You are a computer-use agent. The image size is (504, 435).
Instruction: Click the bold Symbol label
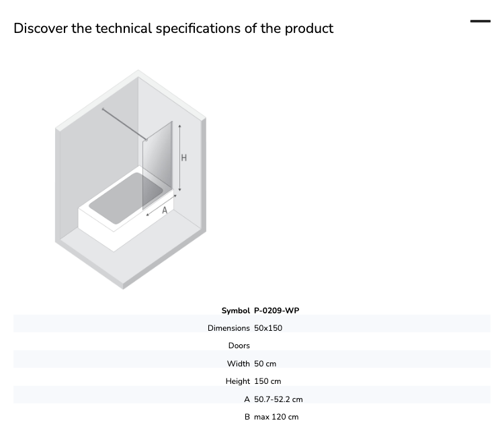235,311
